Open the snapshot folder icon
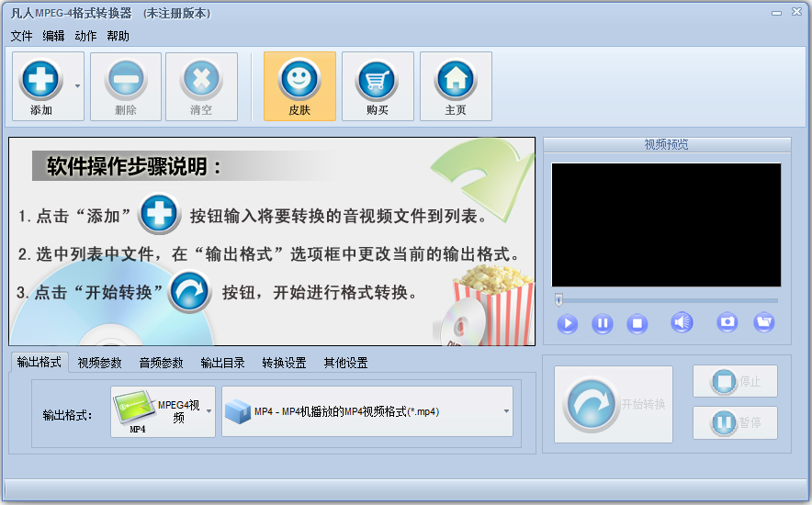 click(763, 322)
